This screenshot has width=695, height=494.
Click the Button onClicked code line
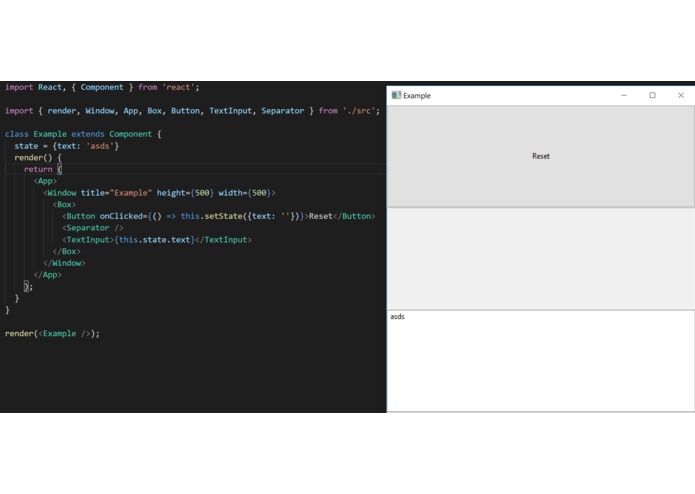(219, 216)
